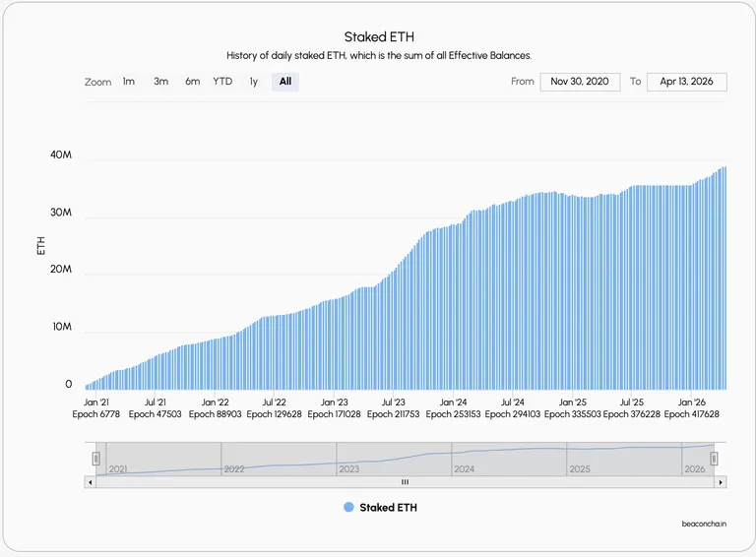This screenshot has width=756, height=557.
Task: Click the 2022 section in navigator
Action: [x=279, y=459]
